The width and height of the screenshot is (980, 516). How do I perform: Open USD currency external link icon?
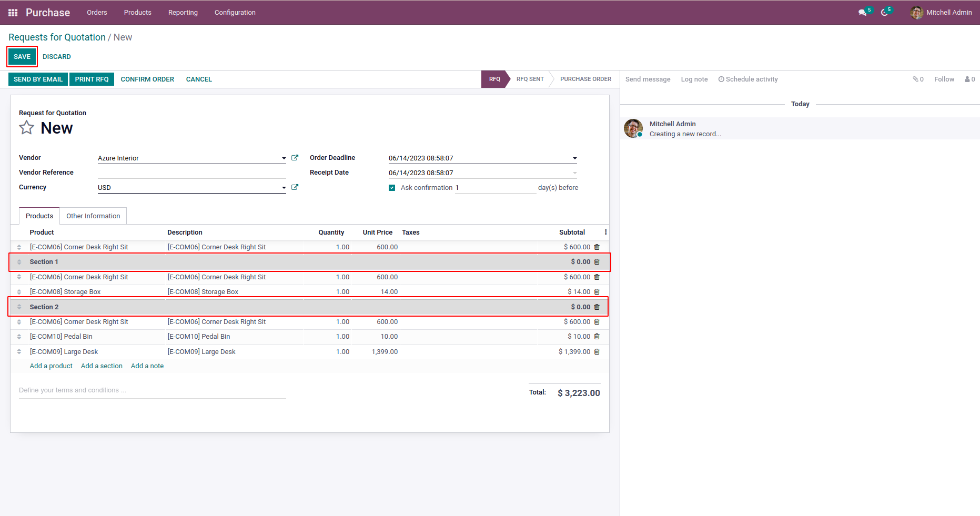(295, 187)
